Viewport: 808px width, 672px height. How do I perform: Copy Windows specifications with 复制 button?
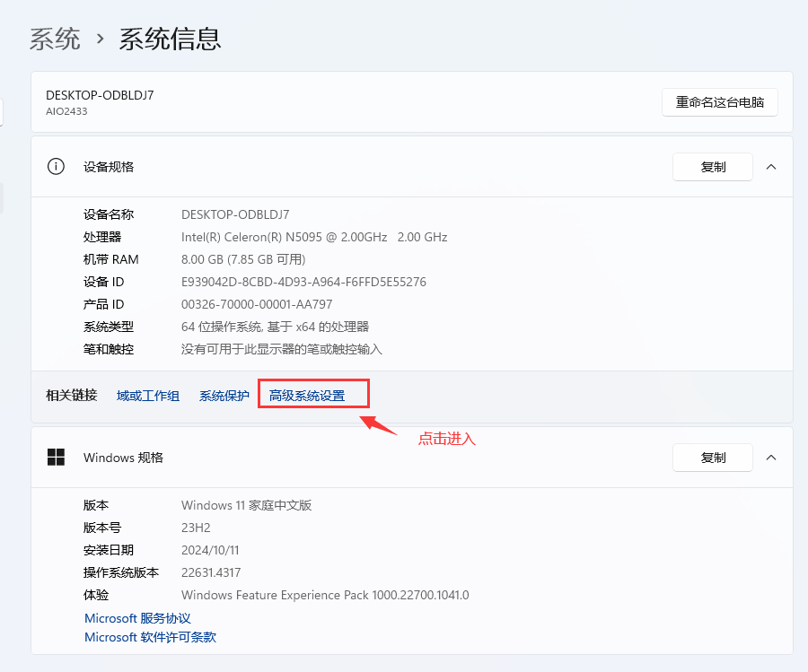click(713, 458)
